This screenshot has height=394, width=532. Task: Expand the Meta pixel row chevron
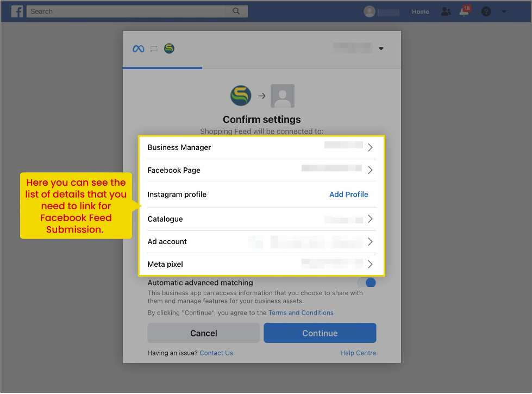click(x=370, y=264)
